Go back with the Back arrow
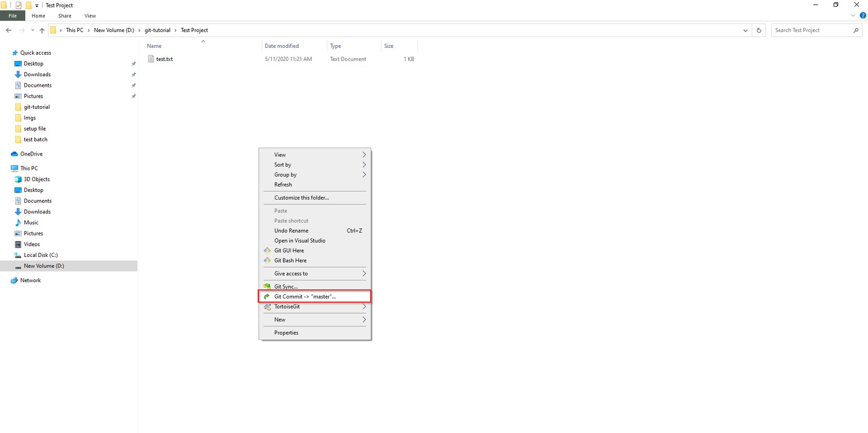 (9, 30)
